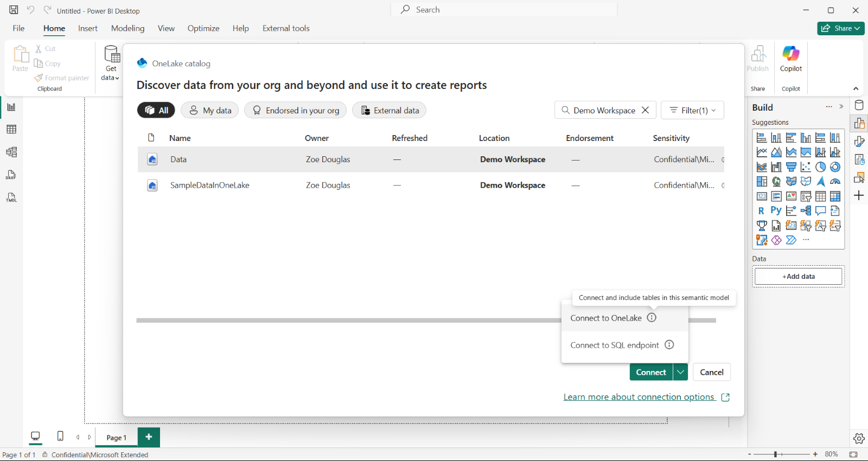Open DAX query view in sidebar
The height and width of the screenshot is (461, 868).
(x=11, y=175)
